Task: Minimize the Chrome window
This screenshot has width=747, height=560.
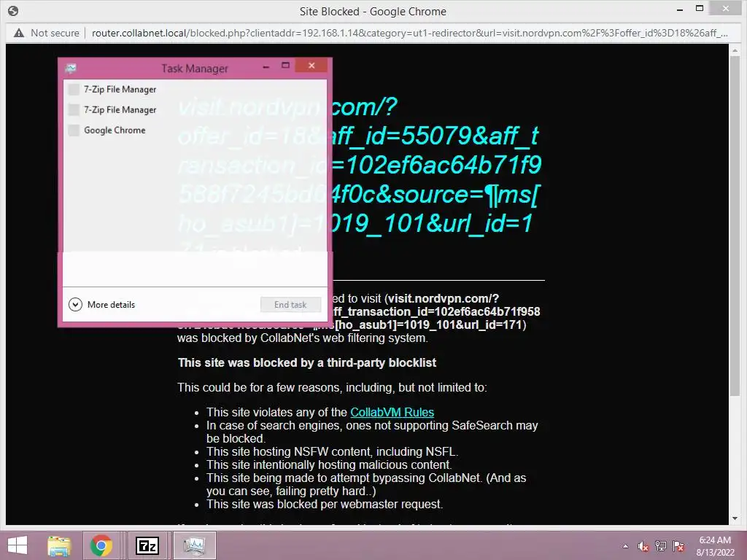Action: tap(680, 9)
